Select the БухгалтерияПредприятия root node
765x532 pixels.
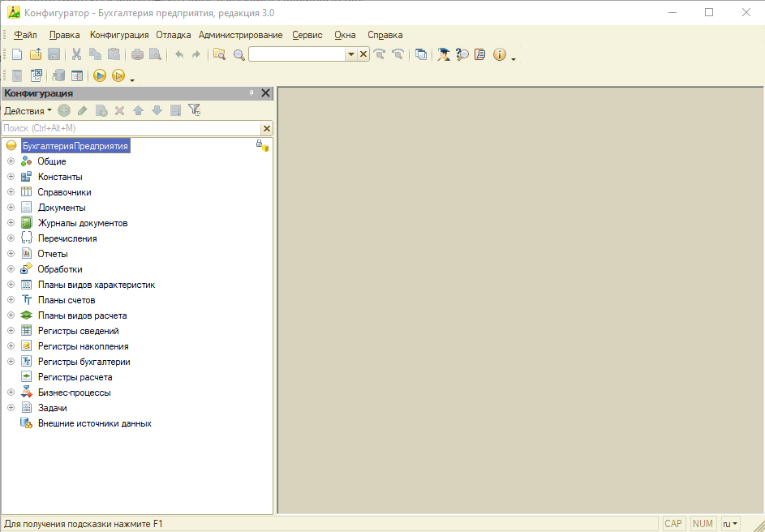click(x=75, y=146)
